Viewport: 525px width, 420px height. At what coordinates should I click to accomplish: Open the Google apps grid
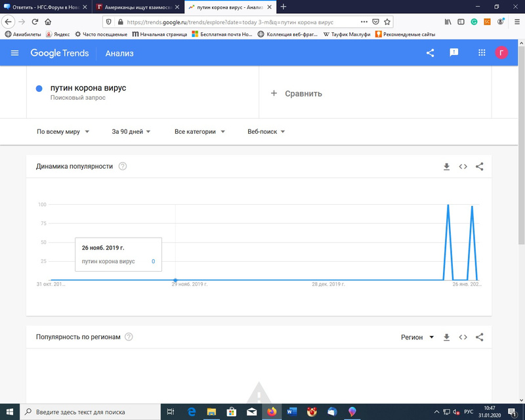tap(482, 52)
